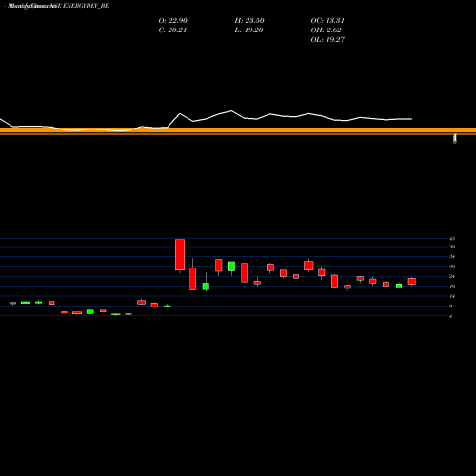This screenshot has width=476, height=476.
Task: Click the 34 price axis label
Action: [452, 256]
